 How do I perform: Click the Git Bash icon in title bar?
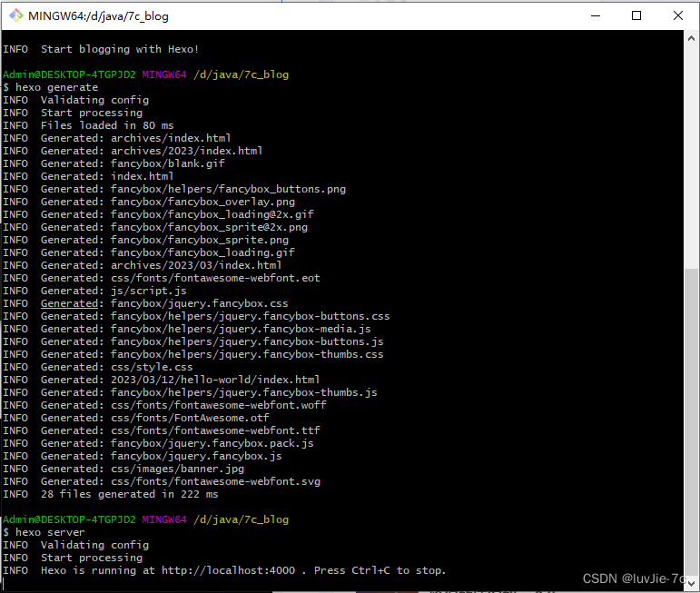click(16, 15)
